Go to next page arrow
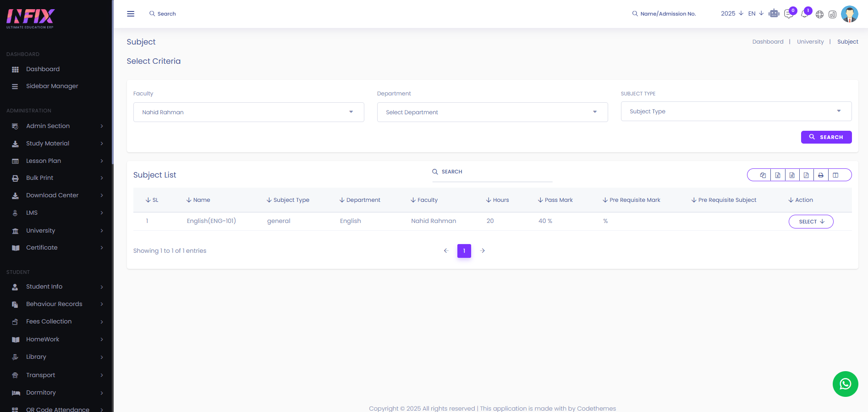 (483, 251)
